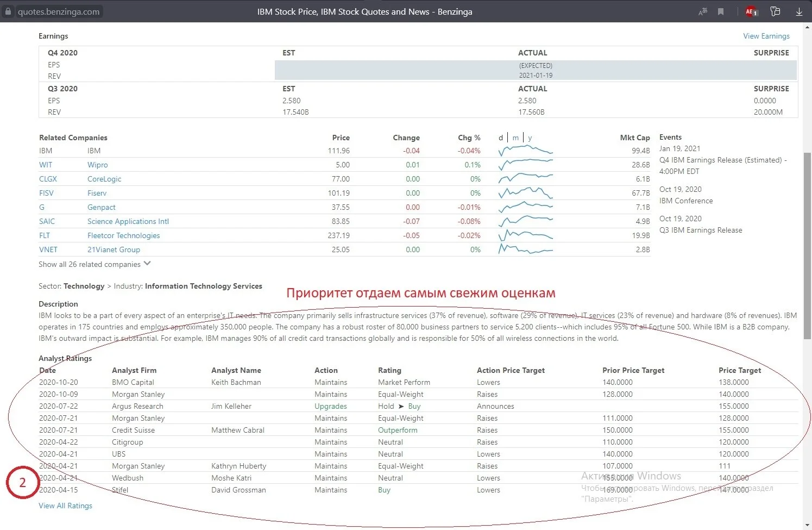Open the VNET ticker link
Viewport: 812px width, 530px height.
48,250
